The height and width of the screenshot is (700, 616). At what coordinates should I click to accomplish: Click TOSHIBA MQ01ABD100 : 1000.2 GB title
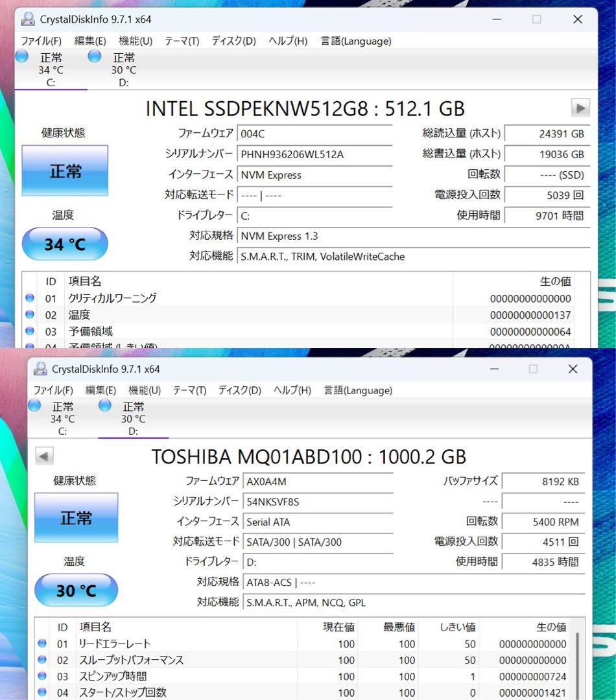[x=309, y=457]
